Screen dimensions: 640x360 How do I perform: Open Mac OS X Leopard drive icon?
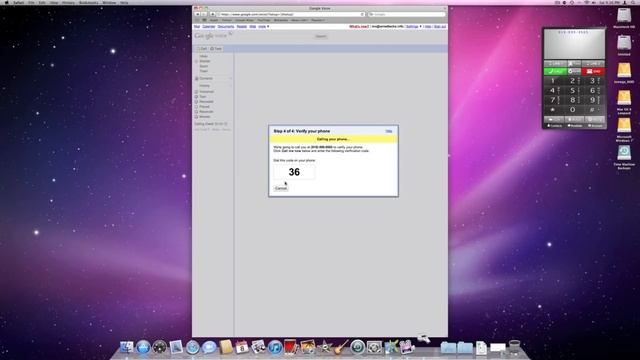tap(624, 98)
